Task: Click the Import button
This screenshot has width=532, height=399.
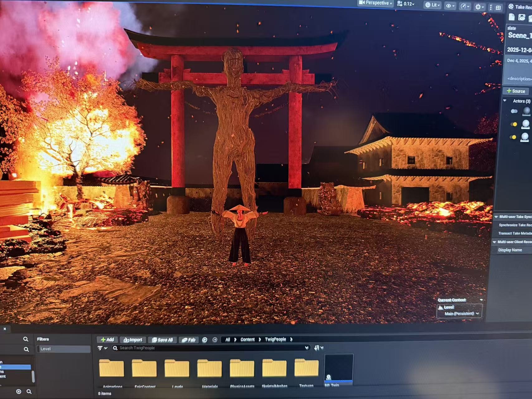Action: (x=133, y=340)
